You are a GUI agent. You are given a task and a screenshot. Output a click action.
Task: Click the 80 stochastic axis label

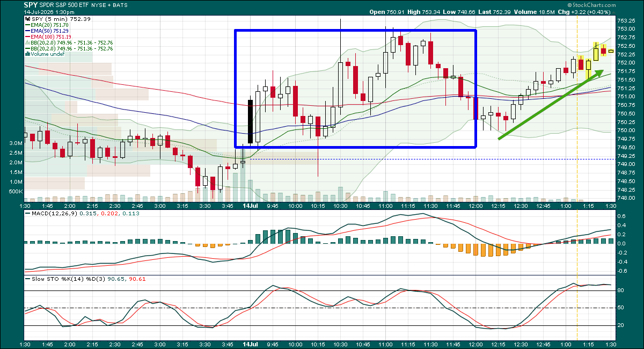621,290
